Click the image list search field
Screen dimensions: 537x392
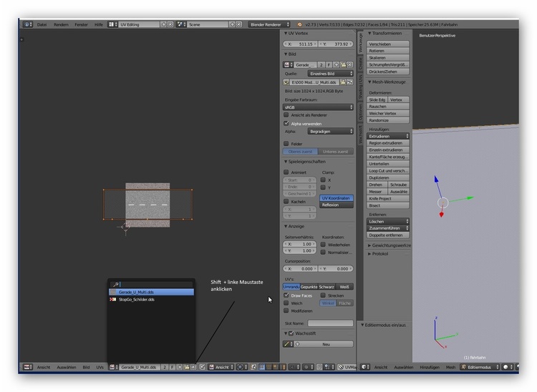click(151, 284)
